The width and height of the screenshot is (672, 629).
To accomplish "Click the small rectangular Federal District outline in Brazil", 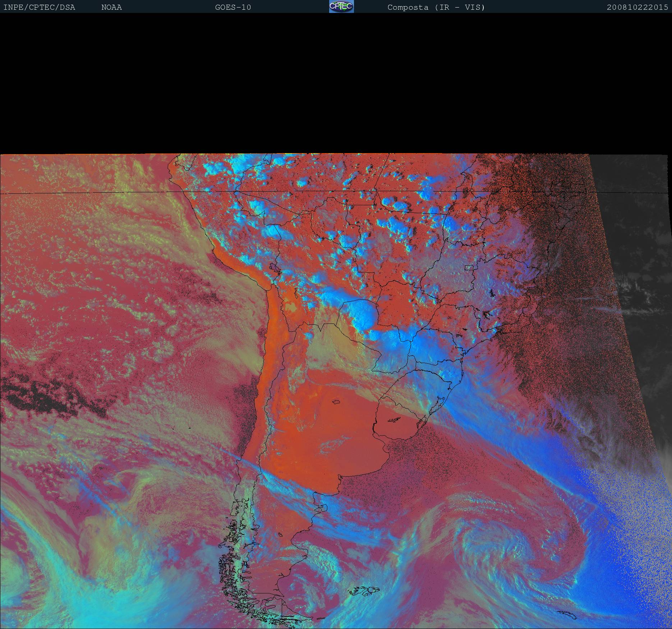I will pos(469,267).
